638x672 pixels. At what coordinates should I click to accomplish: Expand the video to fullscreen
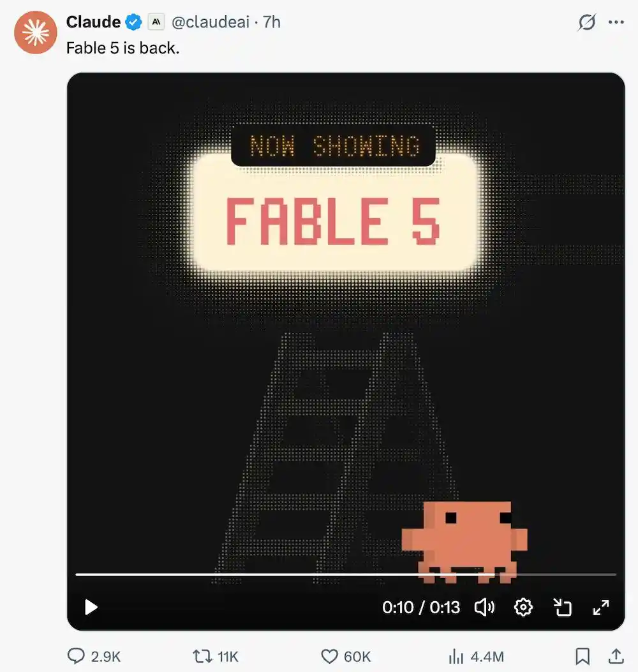coord(601,608)
